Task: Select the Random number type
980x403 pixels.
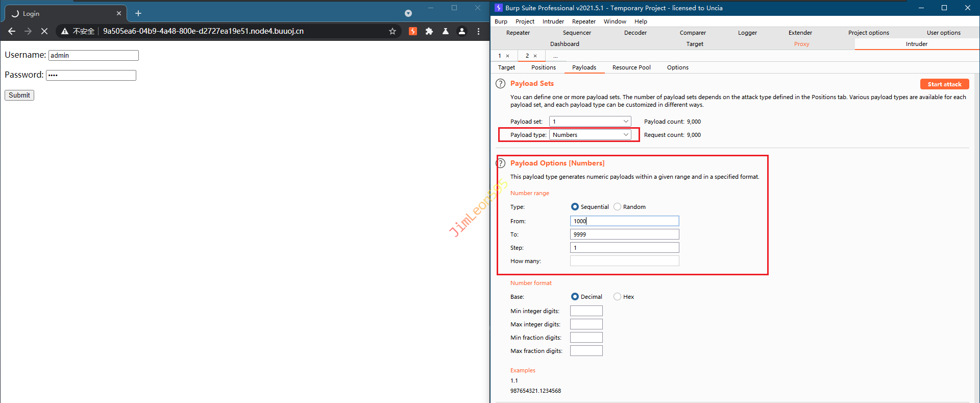Action: pyautogui.click(x=618, y=207)
